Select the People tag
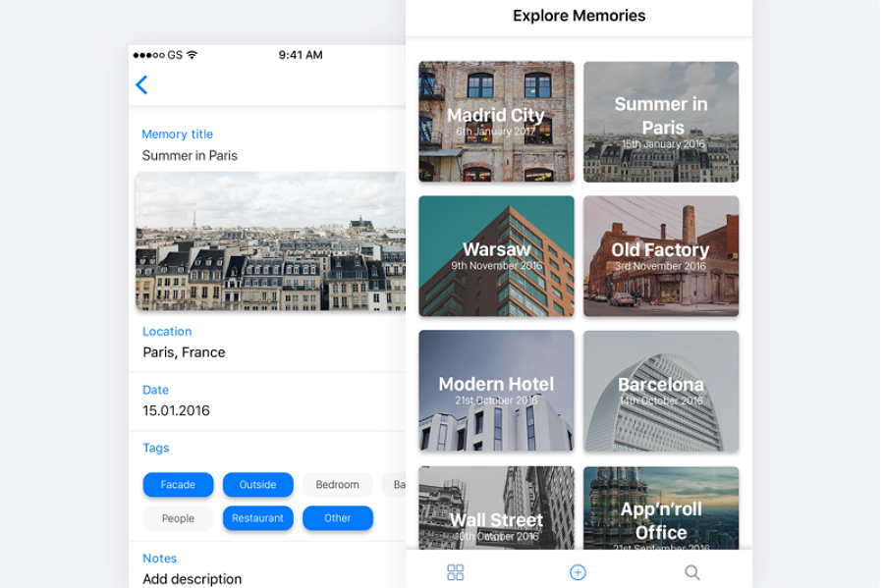Screen dimensions: 884x588 tap(178, 518)
